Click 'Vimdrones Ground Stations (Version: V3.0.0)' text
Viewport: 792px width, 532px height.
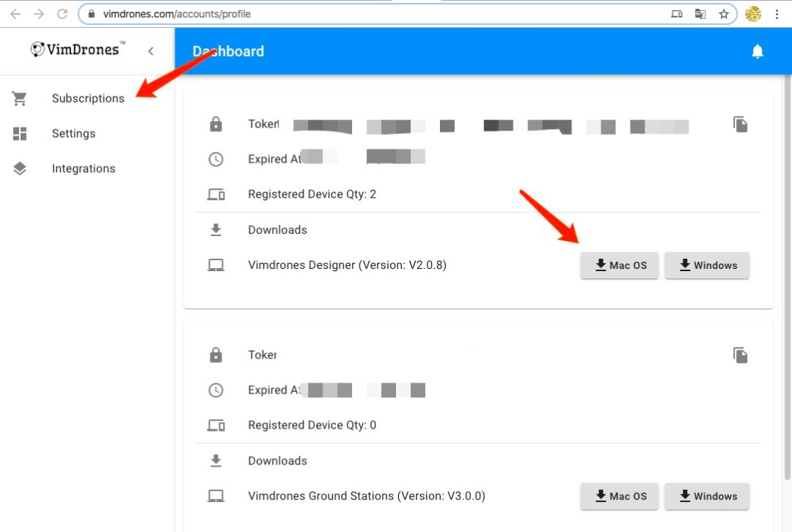[367, 495]
